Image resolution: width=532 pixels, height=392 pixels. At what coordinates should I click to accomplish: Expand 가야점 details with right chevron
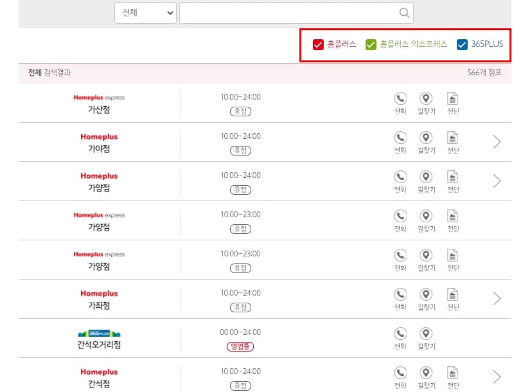point(497,142)
